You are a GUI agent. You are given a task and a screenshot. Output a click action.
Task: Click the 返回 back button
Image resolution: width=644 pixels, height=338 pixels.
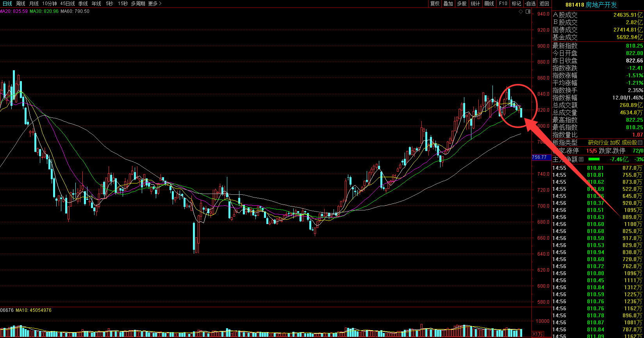pos(544,4)
